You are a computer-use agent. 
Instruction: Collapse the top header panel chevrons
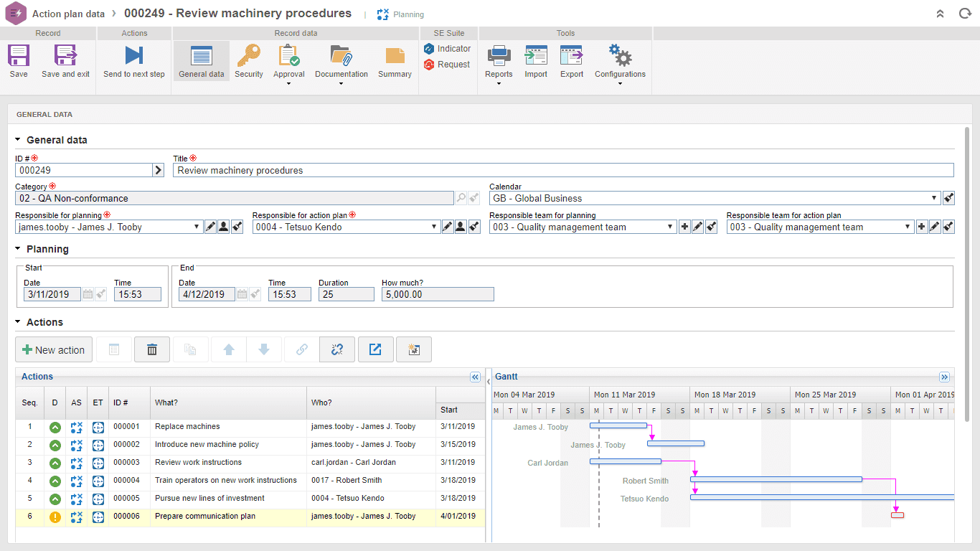[941, 14]
